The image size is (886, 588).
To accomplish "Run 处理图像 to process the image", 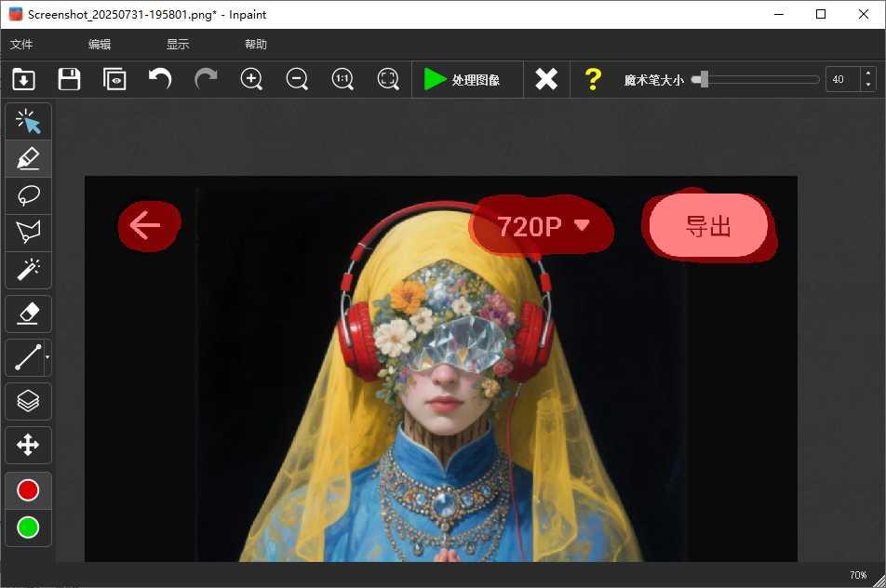I will tap(465, 79).
